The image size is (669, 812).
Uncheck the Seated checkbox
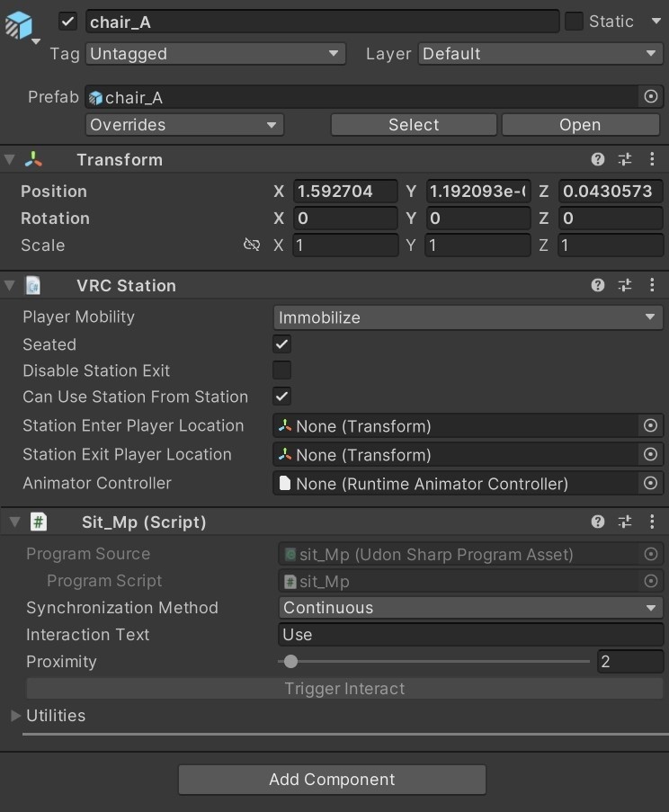[282, 344]
